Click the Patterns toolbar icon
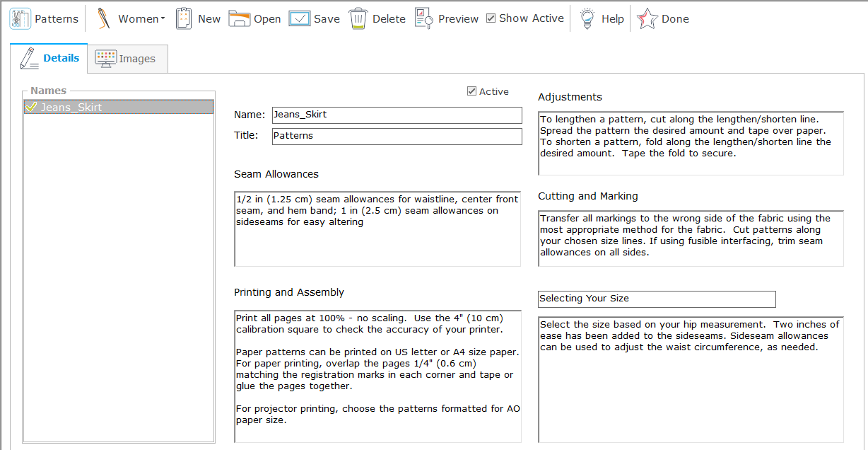This screenshot has height=450, width=868. (20, 19)
